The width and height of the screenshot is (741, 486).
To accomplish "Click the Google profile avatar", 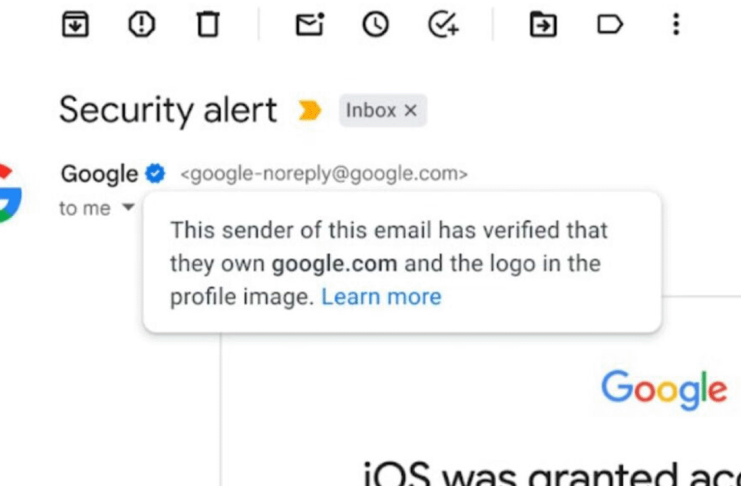I will click(10, 193).
